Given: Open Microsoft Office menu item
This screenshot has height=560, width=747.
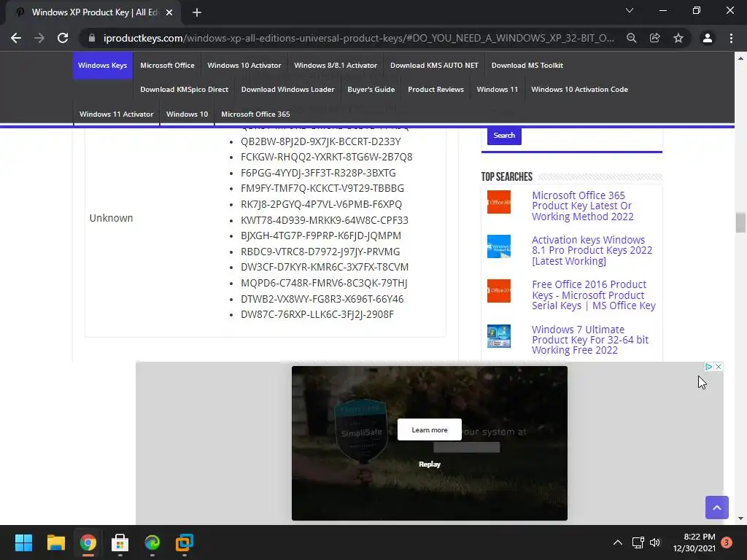Looking at the screenshot, I should pos(167,65).
